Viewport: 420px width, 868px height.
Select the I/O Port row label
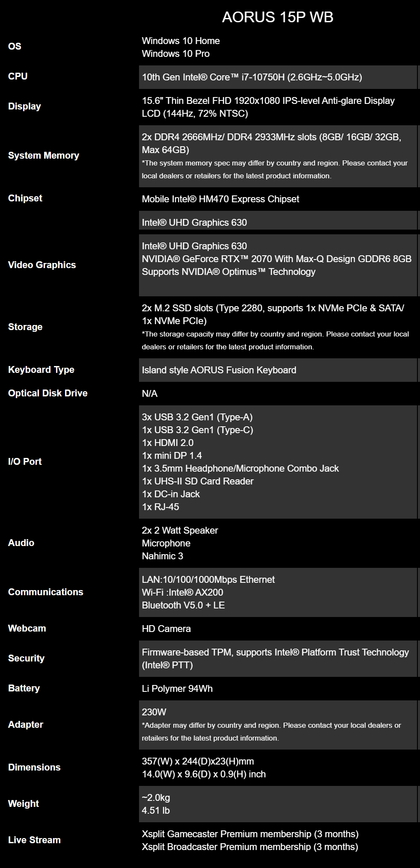(25, 462)
